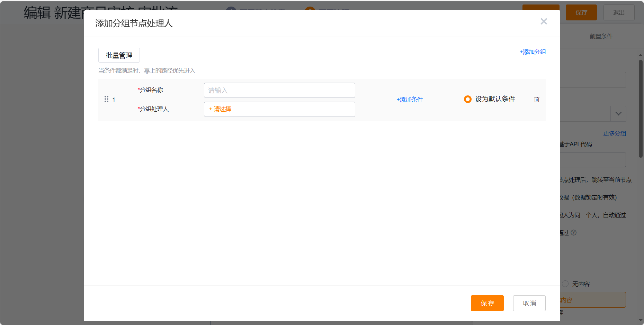Viewport: 644px width, 325px height.
Task: Click 请选择 in 分组处理人 field
Action: 220,109
